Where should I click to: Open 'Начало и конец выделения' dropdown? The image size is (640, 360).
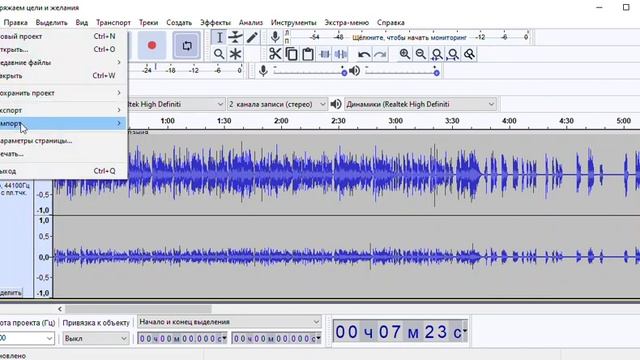click(229, 322)
